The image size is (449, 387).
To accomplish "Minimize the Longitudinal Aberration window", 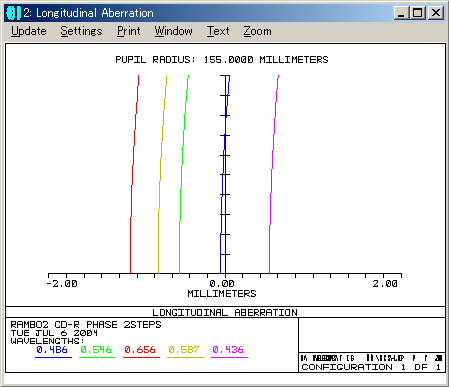I will pos(401,13).
